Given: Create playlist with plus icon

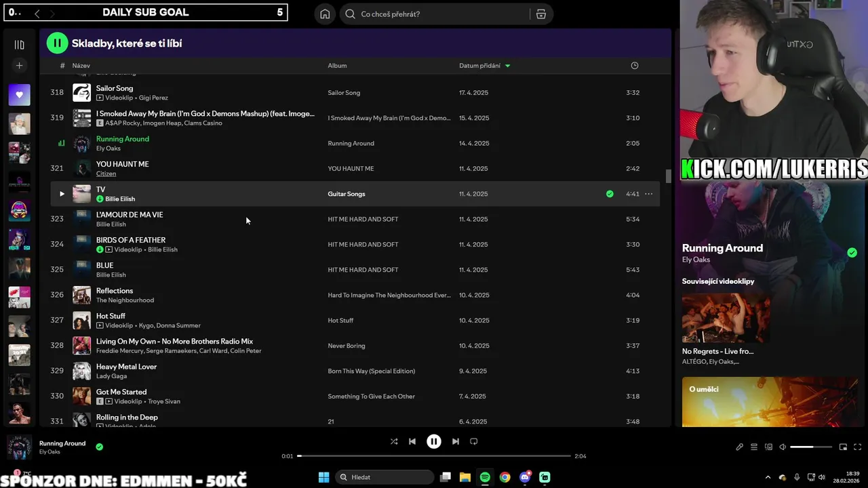Looking at the screenshot, I should pos(19,66).
